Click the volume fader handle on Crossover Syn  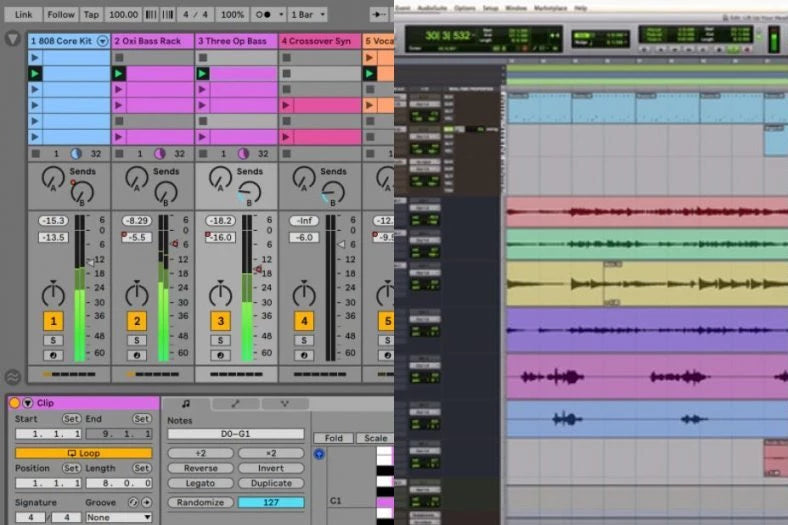[x=342, y=243]
